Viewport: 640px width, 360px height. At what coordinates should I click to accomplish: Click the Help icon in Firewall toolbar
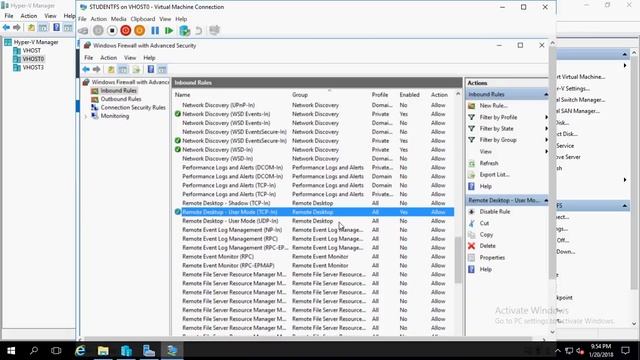tap(151, 69)
